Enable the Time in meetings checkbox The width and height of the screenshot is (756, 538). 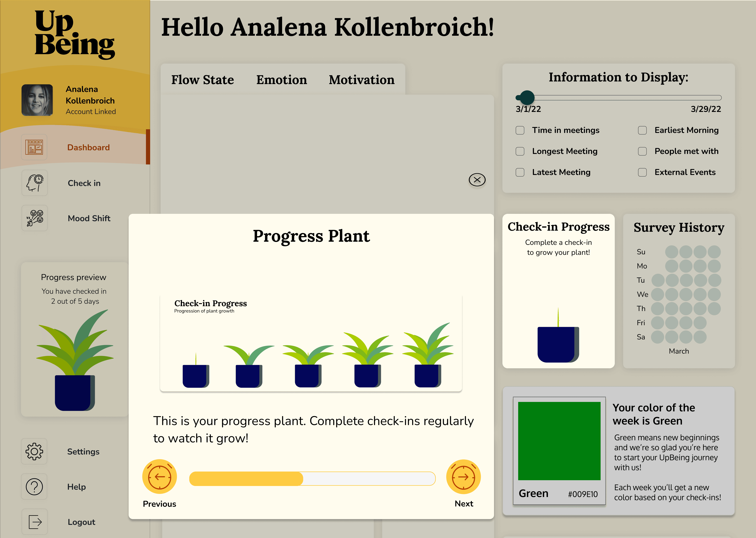(x=520, y=130)
